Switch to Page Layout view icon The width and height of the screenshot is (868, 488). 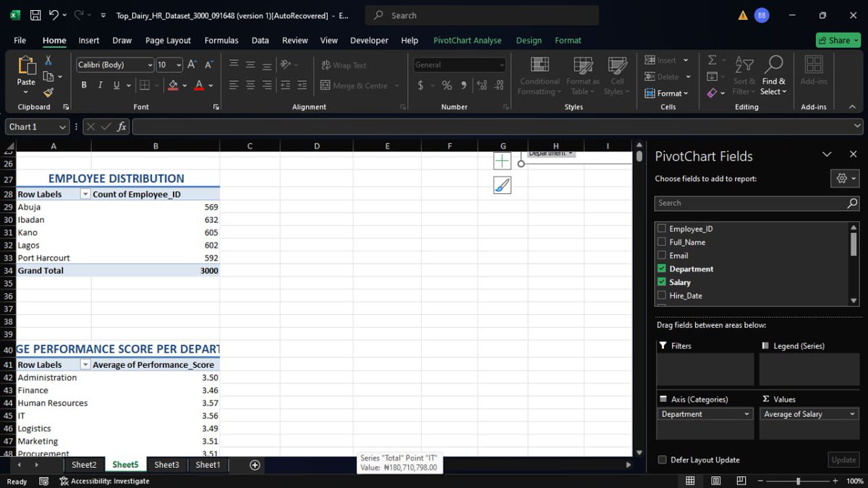coord(715,481)
